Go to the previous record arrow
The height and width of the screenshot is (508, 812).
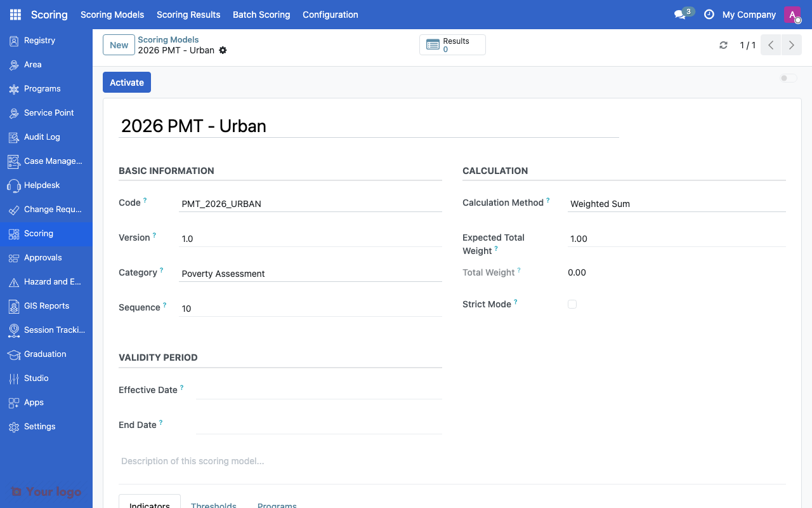coord(771,45)
